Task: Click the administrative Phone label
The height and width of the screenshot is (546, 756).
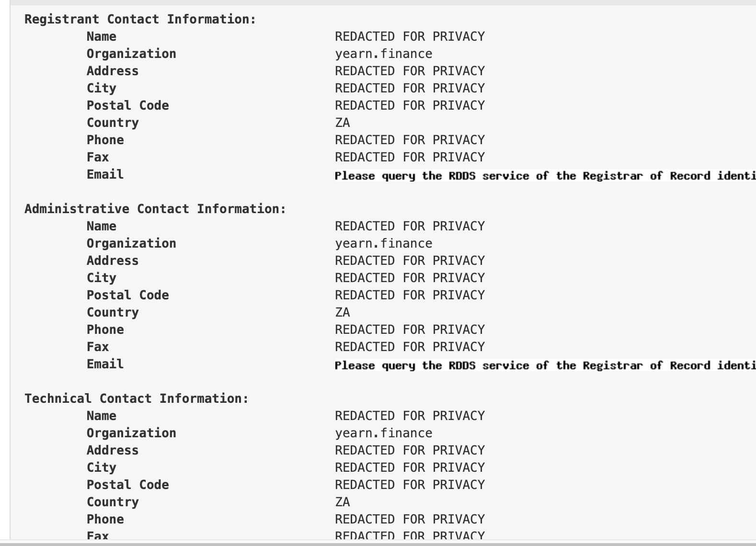Action: point(105,330)
